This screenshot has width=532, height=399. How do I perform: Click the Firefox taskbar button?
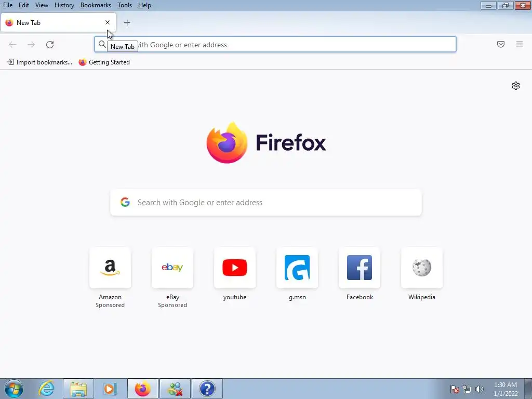coord(143,389)
